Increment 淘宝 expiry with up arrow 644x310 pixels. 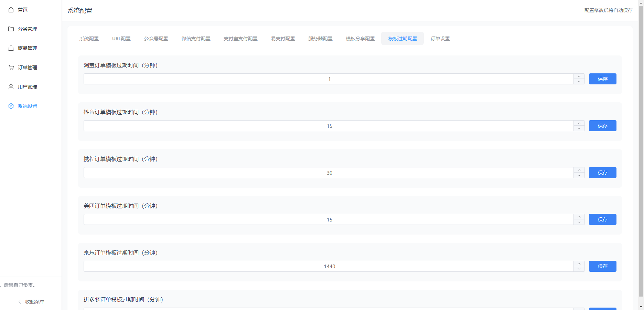coord(579,76)
